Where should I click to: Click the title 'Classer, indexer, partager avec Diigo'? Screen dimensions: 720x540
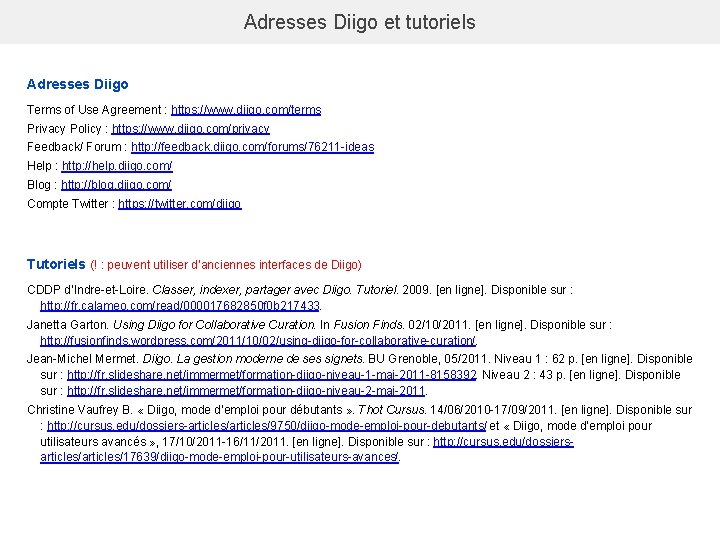point(252,290)
